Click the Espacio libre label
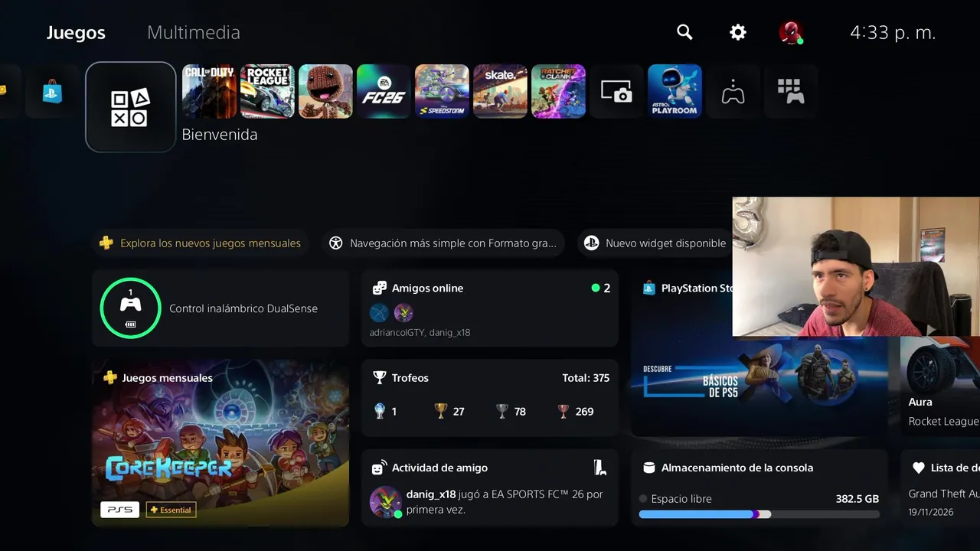This screenshot has width=980, height=551. pyautogui.click(x=681, y=499)
